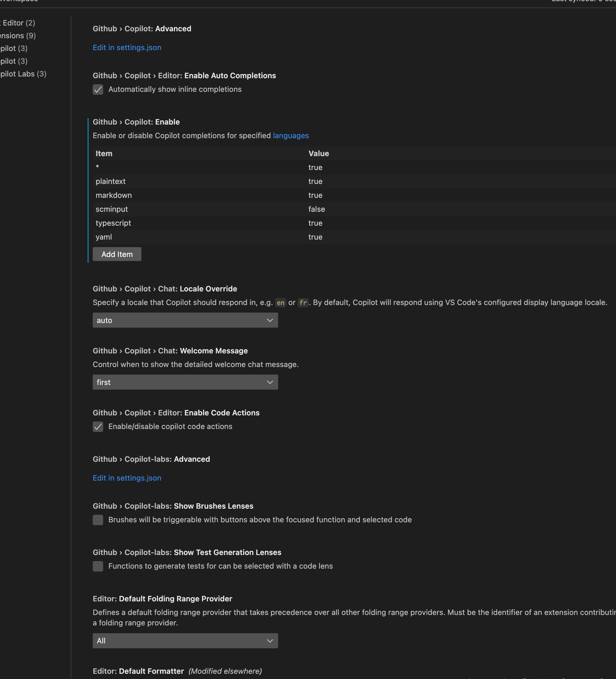Expand the Chat Welcome Message dropdown

coord(185,382)
